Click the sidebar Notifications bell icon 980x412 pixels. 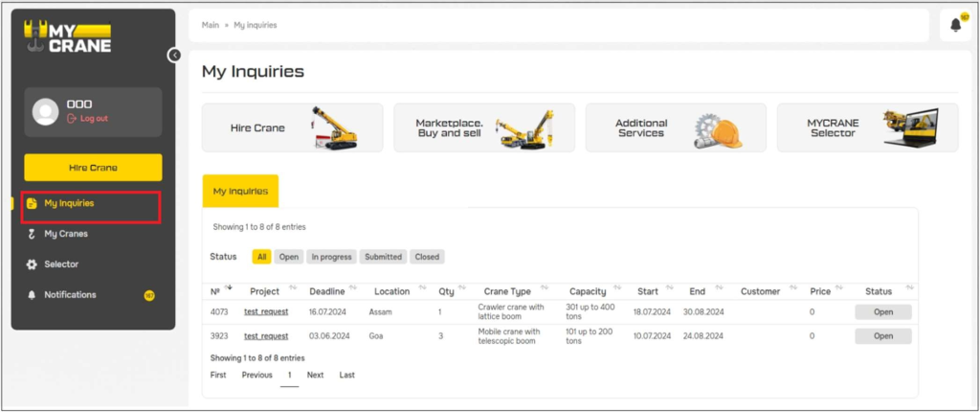tap(32, 295)
